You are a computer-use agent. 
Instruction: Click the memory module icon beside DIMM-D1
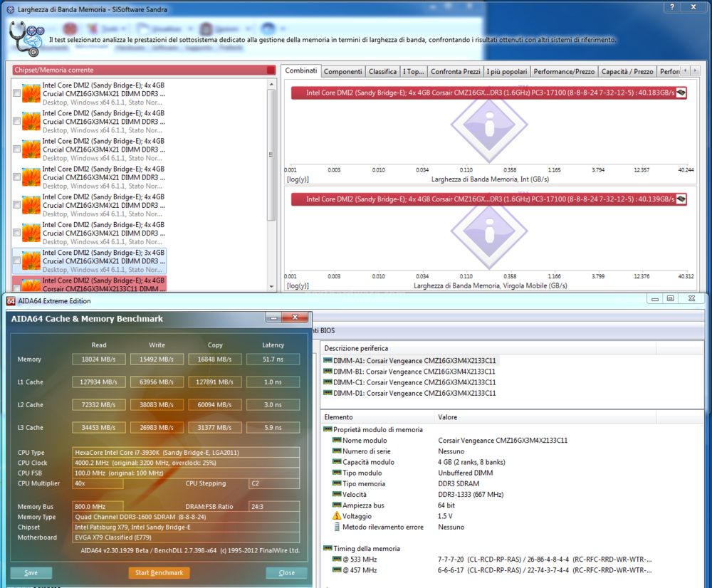click(328, 393)
